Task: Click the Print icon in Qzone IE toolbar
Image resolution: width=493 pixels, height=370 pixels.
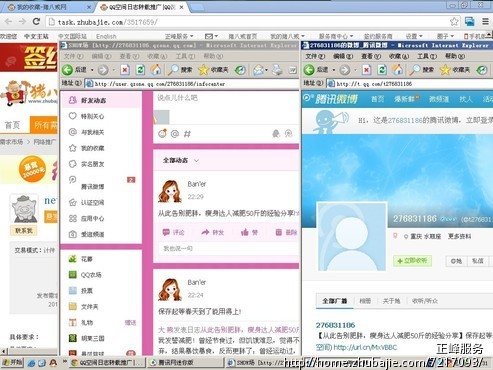Action: [277, 70]
